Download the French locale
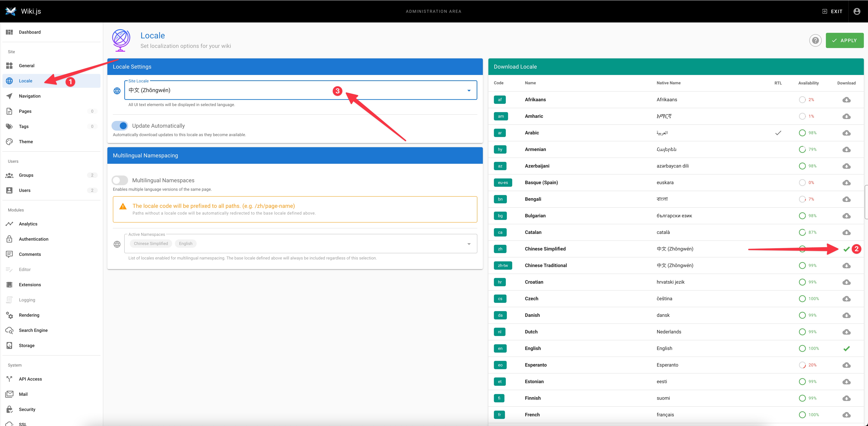868x426 pixels. click(846, 415)
